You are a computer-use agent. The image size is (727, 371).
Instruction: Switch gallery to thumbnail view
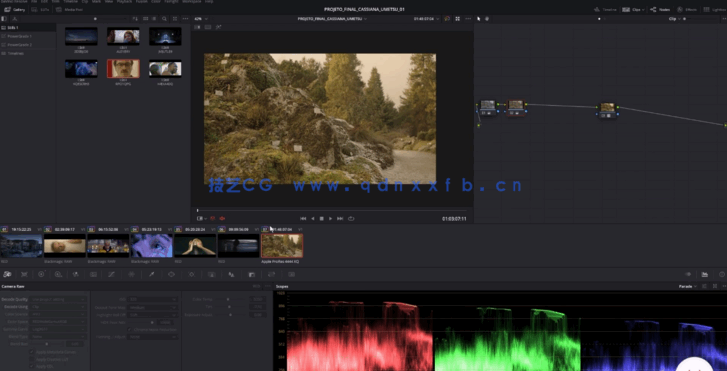146,19
